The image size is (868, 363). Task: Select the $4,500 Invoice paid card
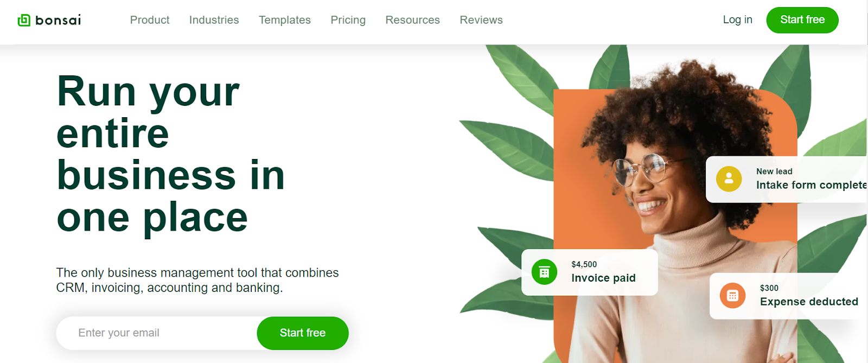click(590, 272)
